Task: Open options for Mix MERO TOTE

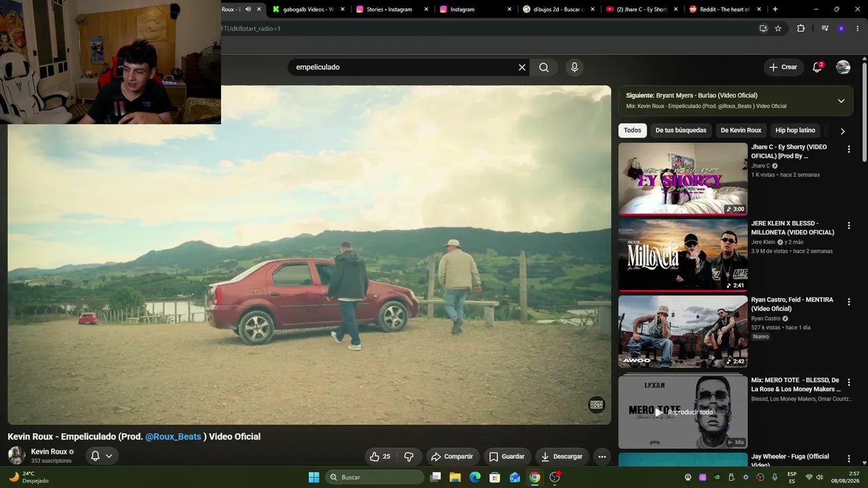Action: (848, 382)
